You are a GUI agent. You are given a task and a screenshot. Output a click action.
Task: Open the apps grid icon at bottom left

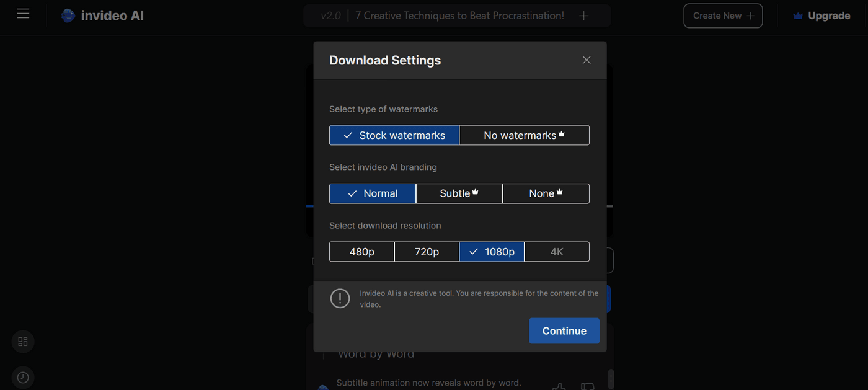[x=22, y=341]
